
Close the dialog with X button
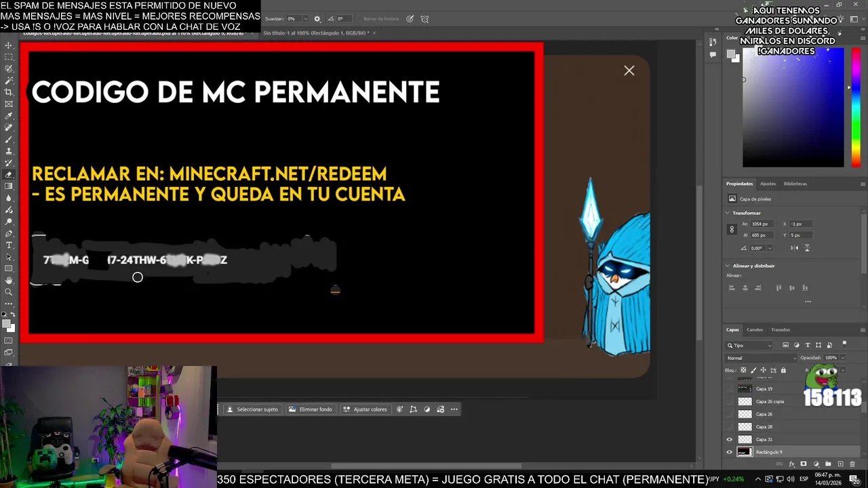(x=629, y=70)
